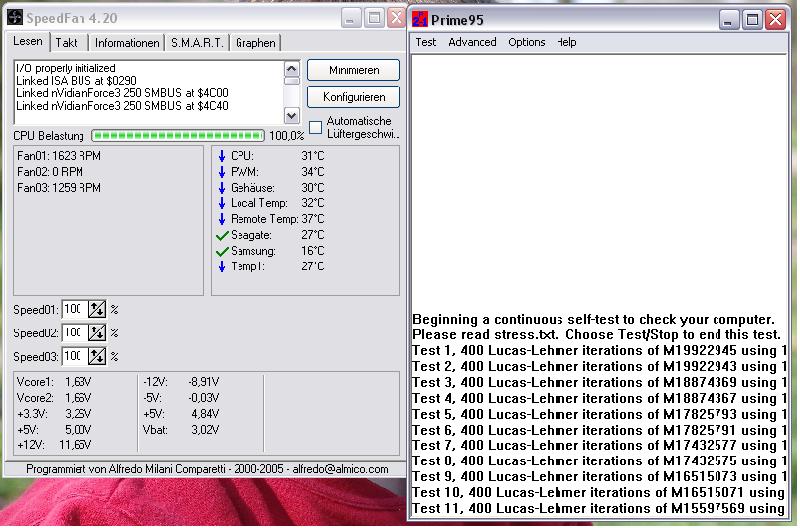800x528 pixels.
Task: Click the log line ending $4C40
Action: point(122,106)
